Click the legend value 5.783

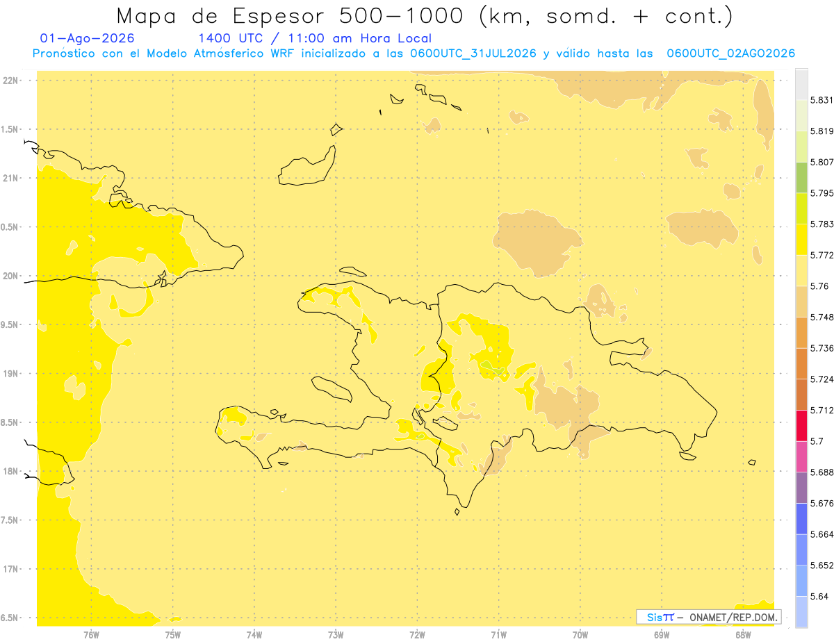pos(822,224)
